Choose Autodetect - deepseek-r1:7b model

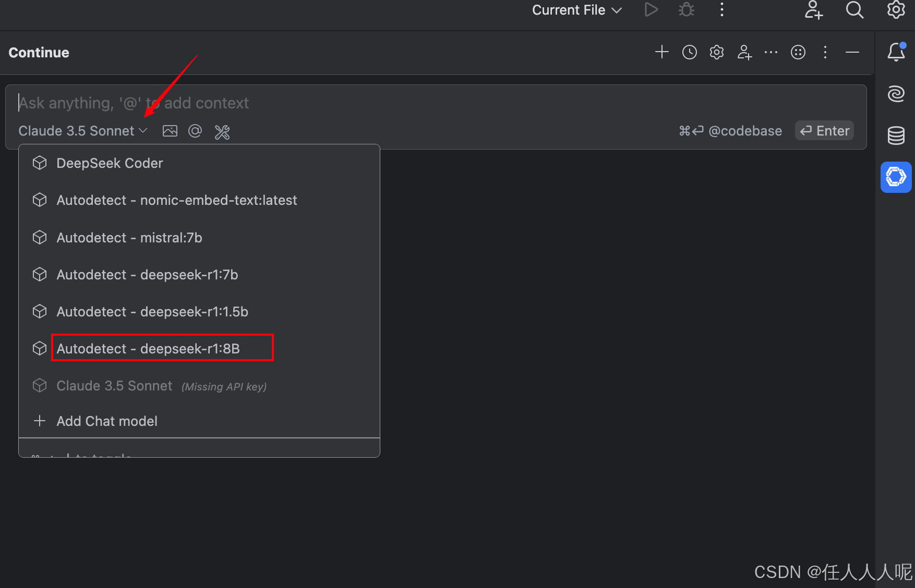click(199, 275)
